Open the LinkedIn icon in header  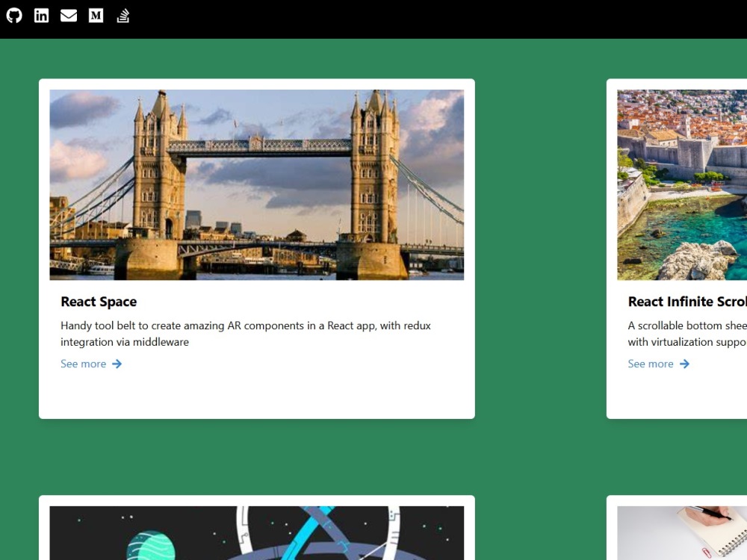point(41,16)
